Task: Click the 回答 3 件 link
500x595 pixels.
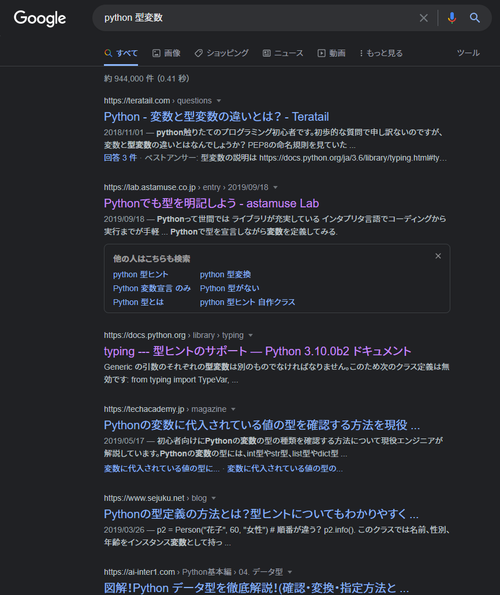Action: (120, 158)
